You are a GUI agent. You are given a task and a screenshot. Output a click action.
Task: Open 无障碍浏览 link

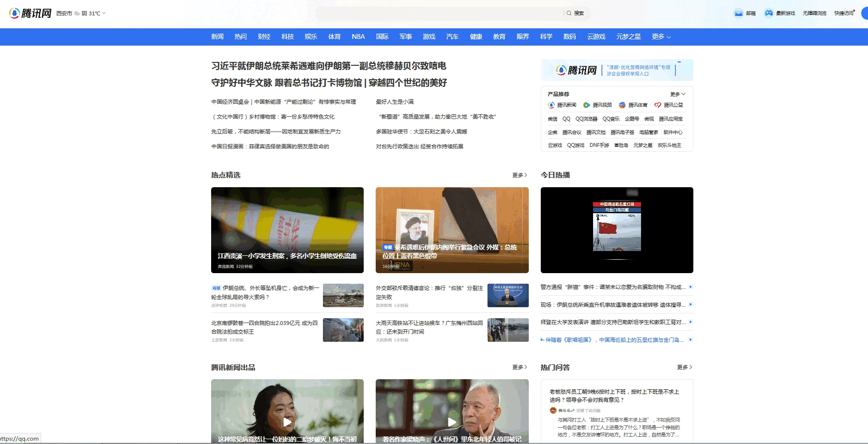click(x=815, y=13)
